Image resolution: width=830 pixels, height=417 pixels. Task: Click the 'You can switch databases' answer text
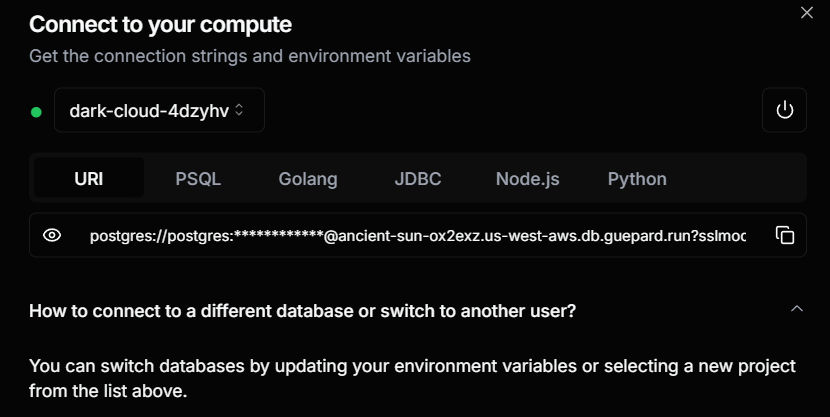point(412,378)
